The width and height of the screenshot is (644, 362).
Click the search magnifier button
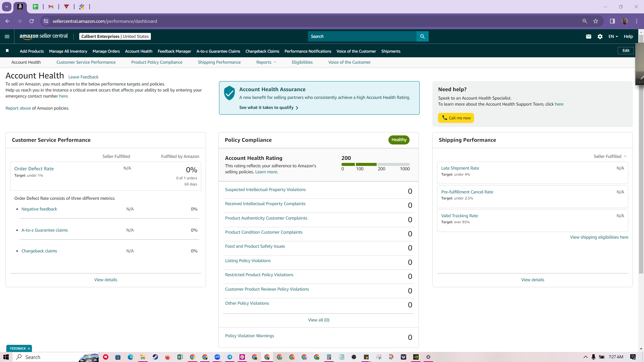pos(422,37)
